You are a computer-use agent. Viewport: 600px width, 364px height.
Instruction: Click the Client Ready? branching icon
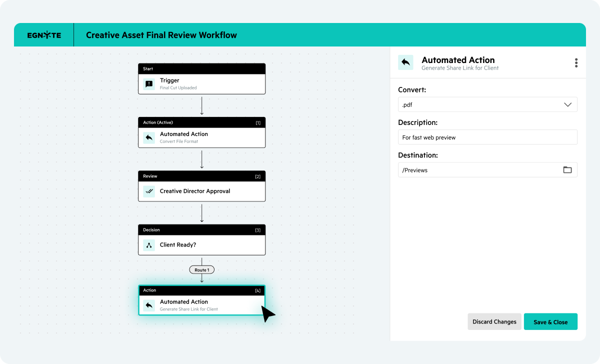pos(149,245)
